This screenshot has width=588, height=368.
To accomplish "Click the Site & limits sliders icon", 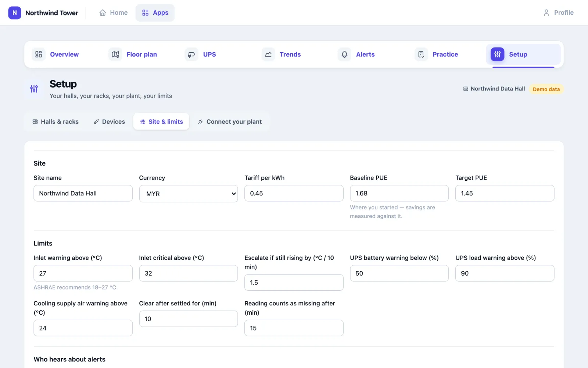I will coord(143,122).
